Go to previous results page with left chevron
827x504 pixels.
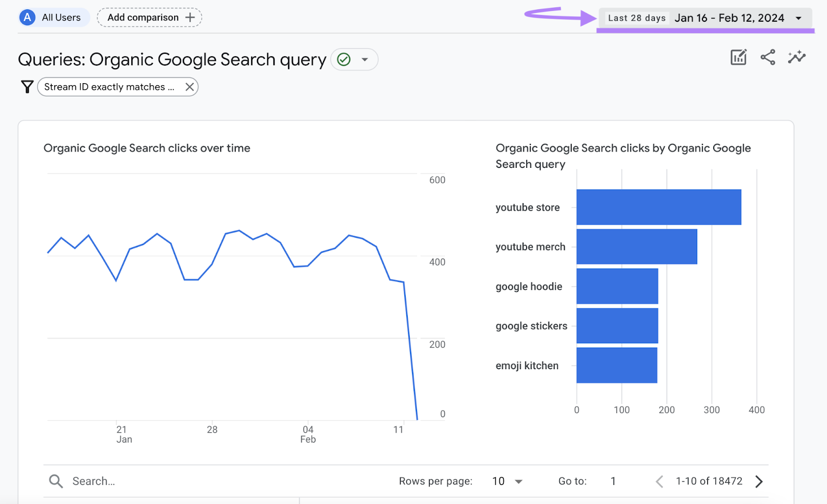coord(660,481)
